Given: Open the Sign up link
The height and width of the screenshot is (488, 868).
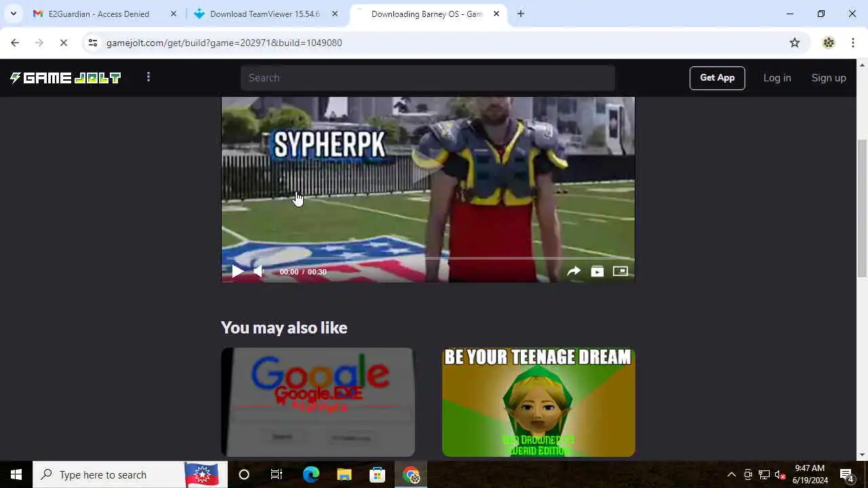Looking at the screenshot, I should pyautogui.click(x=829, y=78).
